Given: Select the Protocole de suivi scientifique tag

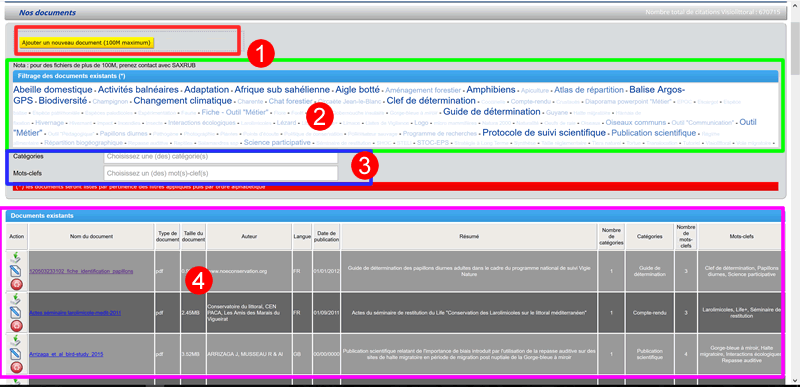Looking at the screenshot, I should 544,133.
